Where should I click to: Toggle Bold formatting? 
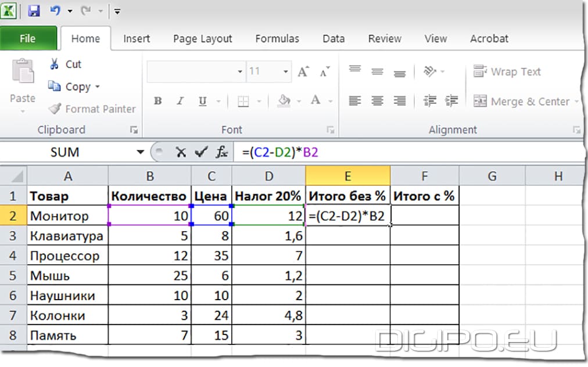[x=157, y=101]
